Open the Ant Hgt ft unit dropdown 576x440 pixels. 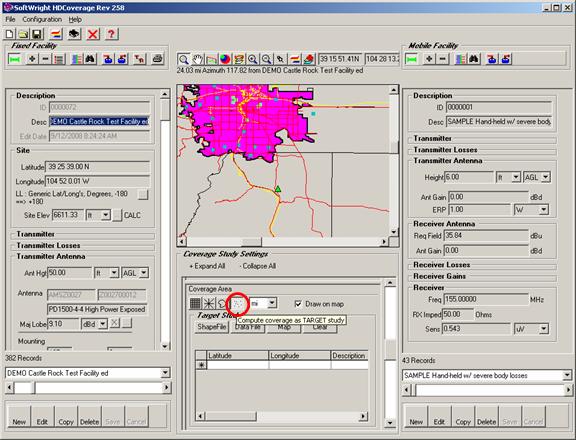pos(114,273)
